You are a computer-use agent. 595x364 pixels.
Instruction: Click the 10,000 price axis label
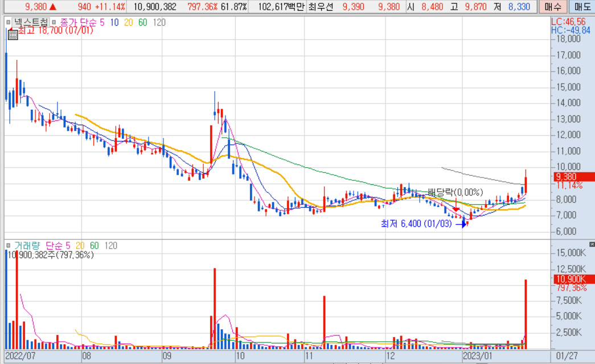[x=568, y=167]
